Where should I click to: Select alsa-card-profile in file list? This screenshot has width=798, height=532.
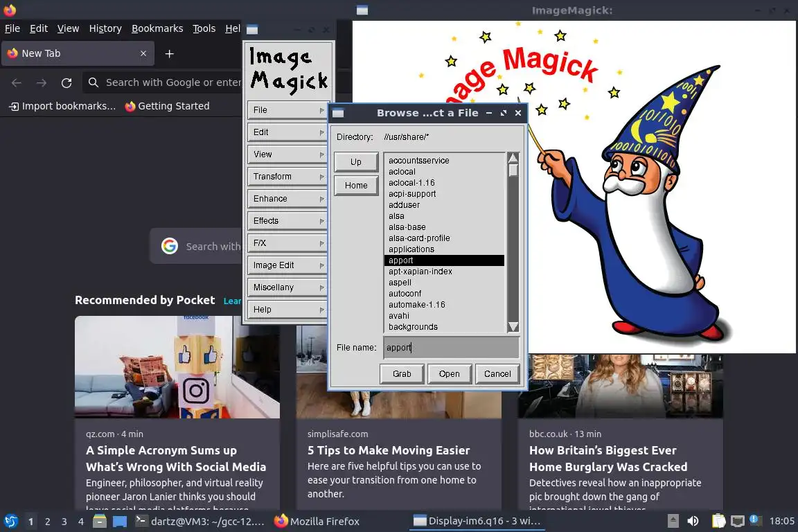click(444, 238)
